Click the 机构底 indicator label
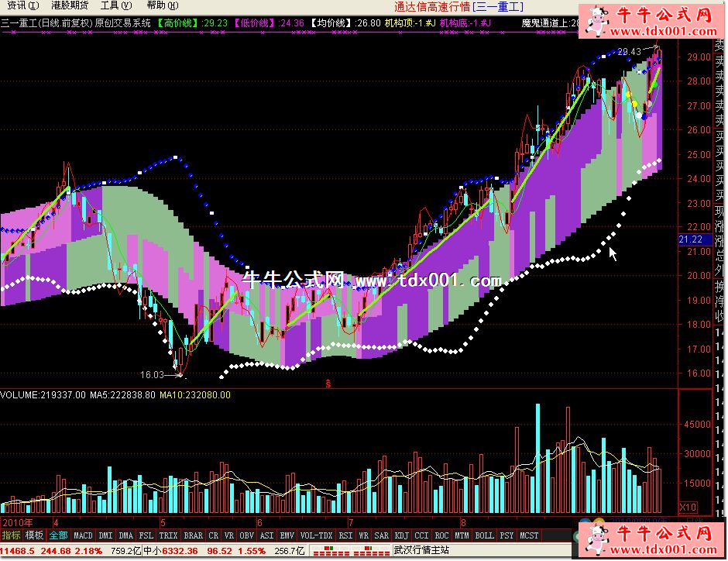 click(465, 22)
